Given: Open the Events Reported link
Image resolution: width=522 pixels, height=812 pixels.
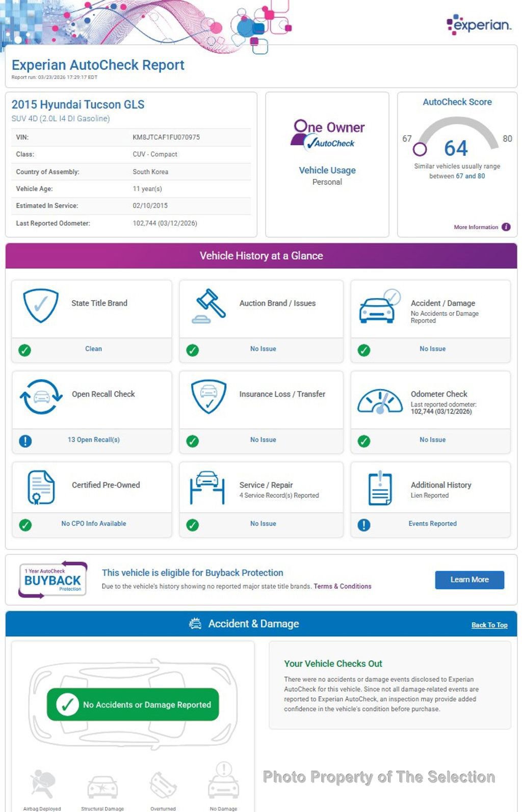Looking at the screenshot, I should [432, 524].
